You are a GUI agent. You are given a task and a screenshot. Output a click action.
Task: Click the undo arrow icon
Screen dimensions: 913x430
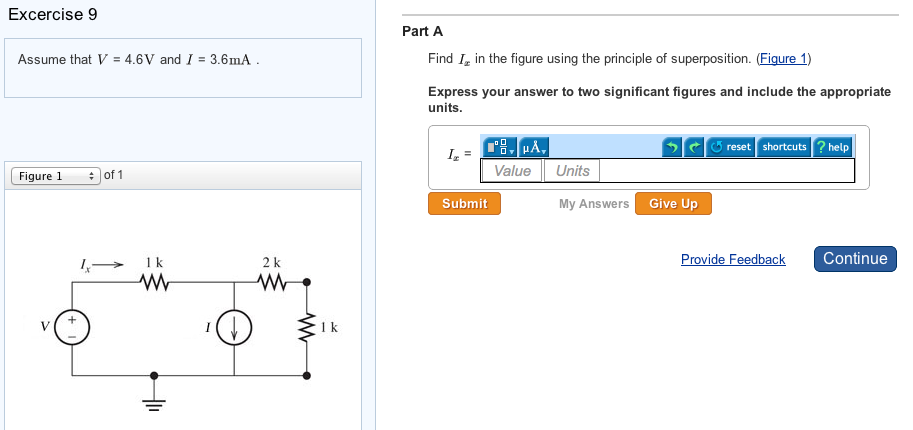click(674, 147)
